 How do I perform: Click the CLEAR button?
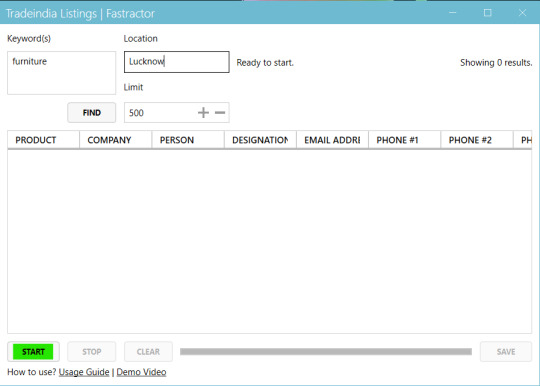[148, 352]
